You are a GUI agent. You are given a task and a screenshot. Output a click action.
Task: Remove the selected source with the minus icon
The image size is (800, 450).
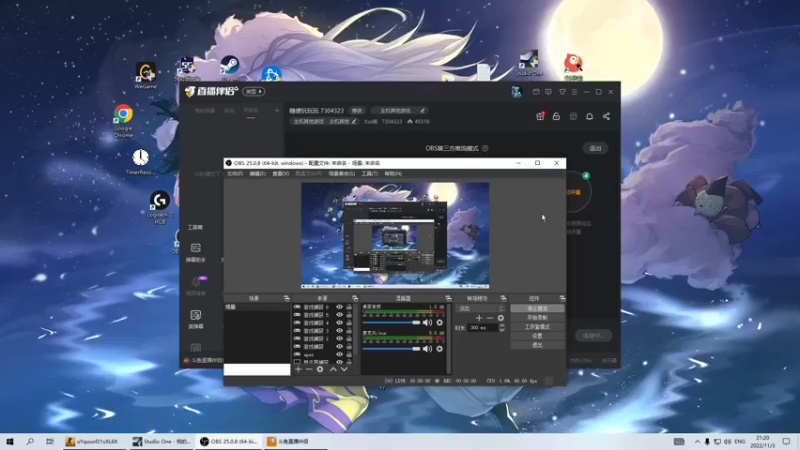point(309,369)
